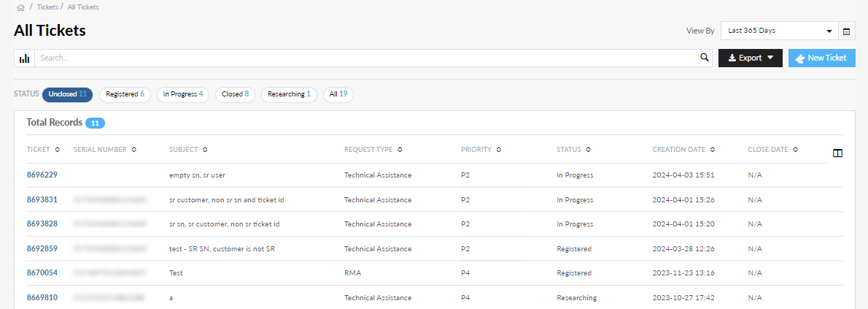Show All status tickets

tap(338, 94)
